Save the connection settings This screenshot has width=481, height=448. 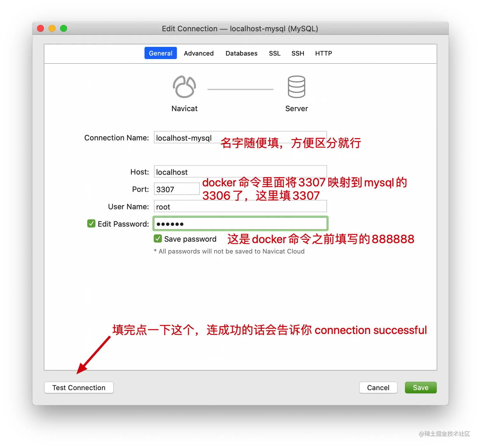[421, 388]
